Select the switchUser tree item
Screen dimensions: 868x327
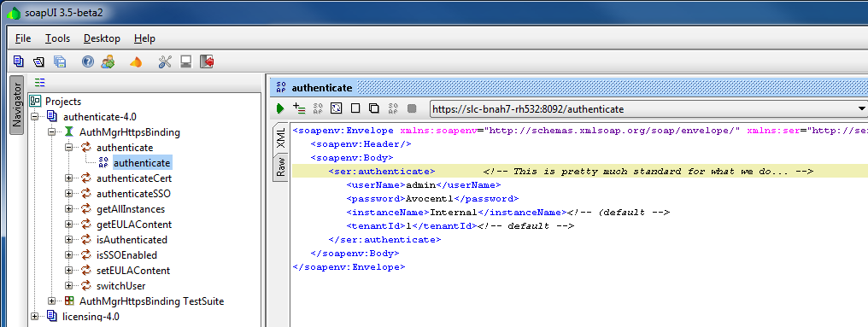(120, 286)
